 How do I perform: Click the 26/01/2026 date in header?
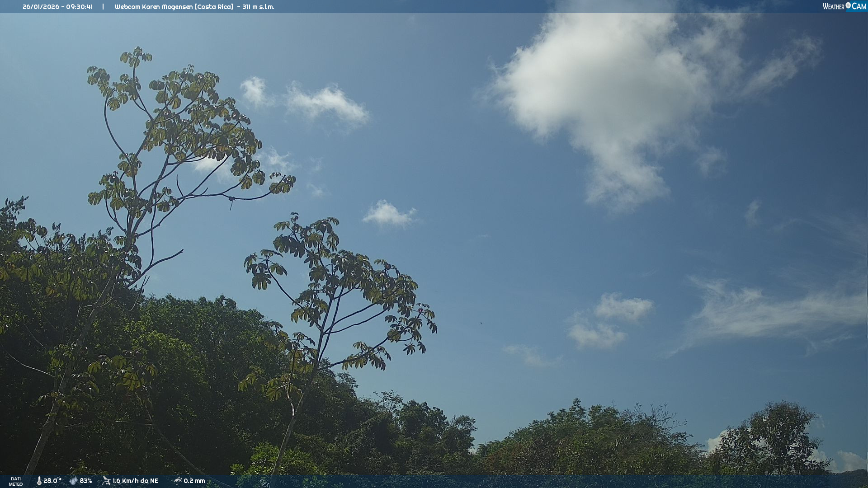[x=41, y=7]
